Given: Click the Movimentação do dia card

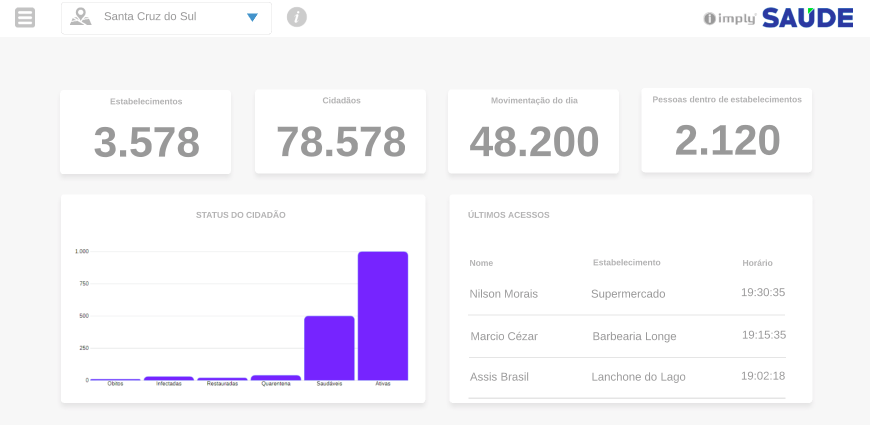Looking at the screenshot, I should point(534,132).
